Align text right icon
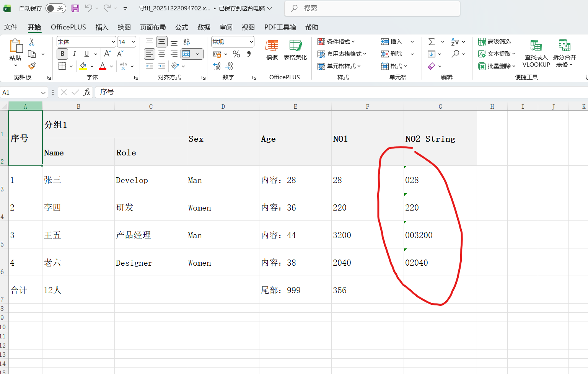The width and height of the screenshot is (588, 374). (174, 54)
